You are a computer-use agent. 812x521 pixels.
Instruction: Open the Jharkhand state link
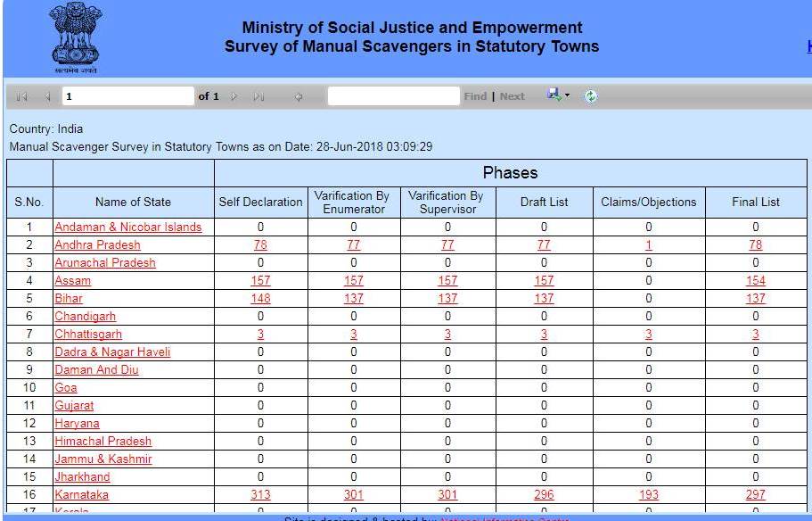point(82,477)
